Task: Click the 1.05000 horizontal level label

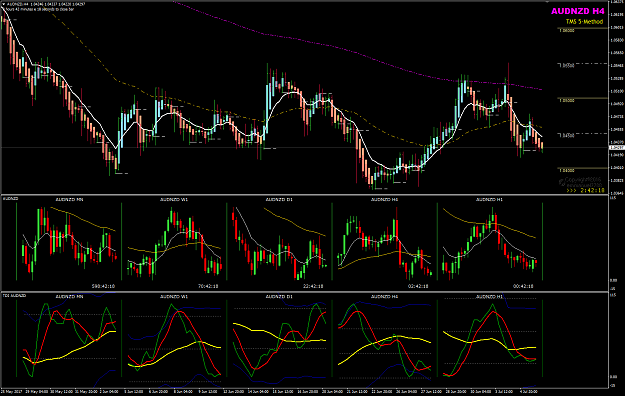Action: click(568, 100)
